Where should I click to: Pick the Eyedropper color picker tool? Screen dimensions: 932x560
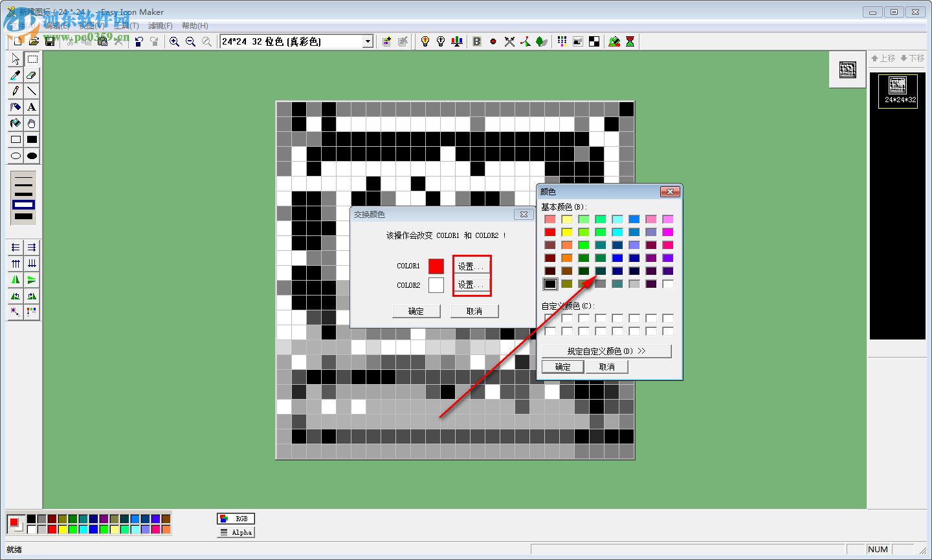15,75
